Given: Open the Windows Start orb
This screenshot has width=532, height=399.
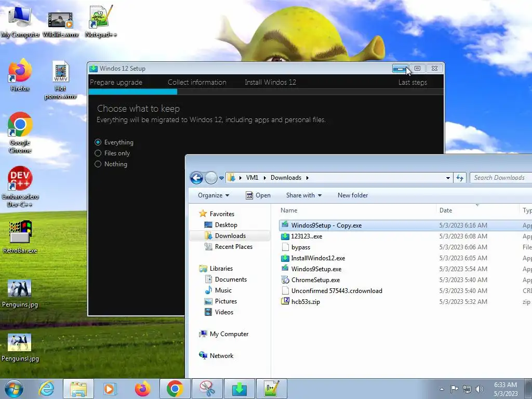Looking at the screenshot, I should [14, 389].
